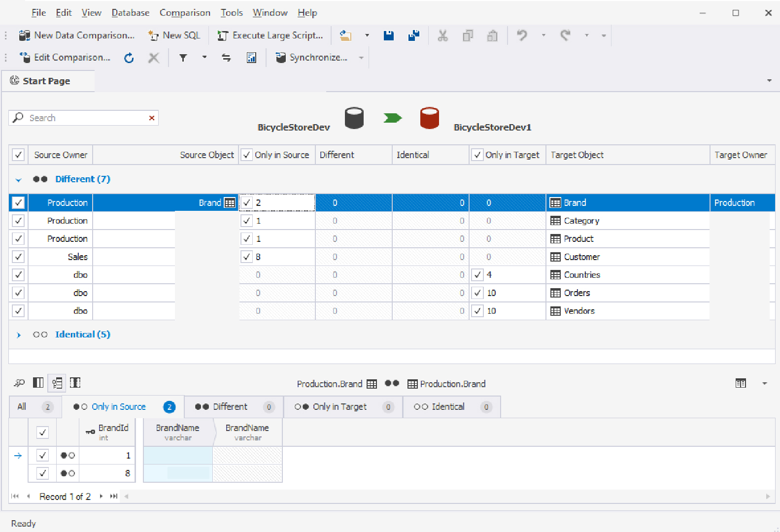The image size is (780, 532).
Task: Click the black BicycleStoreDev source database icon
Action: pos(354,118)
